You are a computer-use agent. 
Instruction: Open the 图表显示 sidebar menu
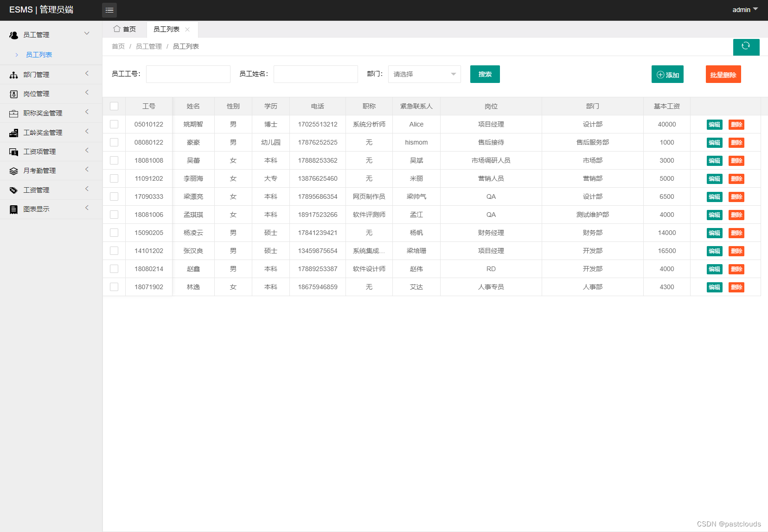[x=51, y=209]
